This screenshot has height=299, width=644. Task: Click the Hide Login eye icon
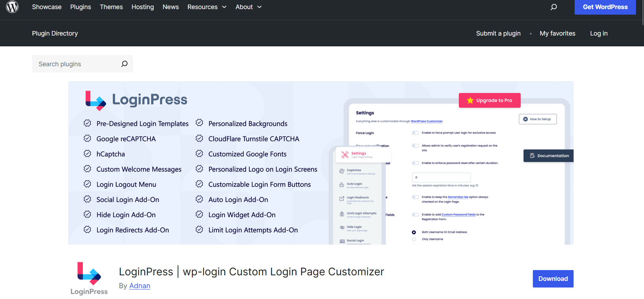point(342,228)
